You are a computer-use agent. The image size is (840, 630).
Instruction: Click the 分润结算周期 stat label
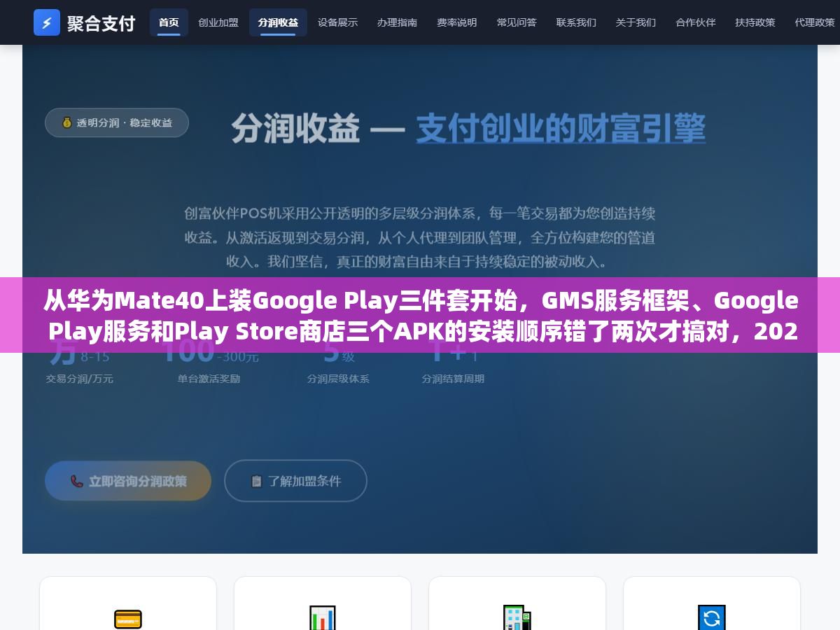[x=453, y=379]
